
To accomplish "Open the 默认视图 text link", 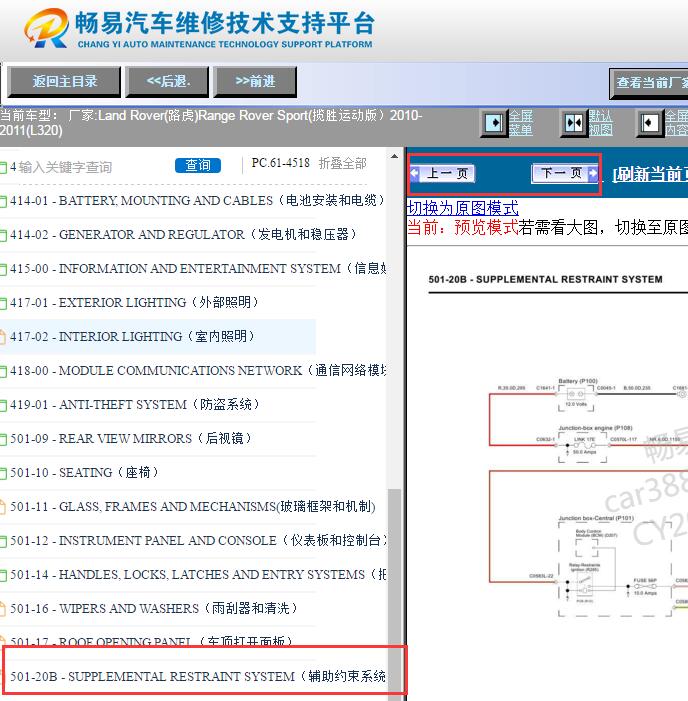I will [600, 123].
